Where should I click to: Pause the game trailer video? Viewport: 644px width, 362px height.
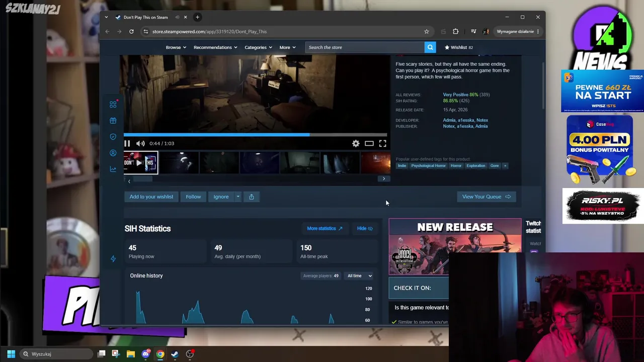coord(127,143)
